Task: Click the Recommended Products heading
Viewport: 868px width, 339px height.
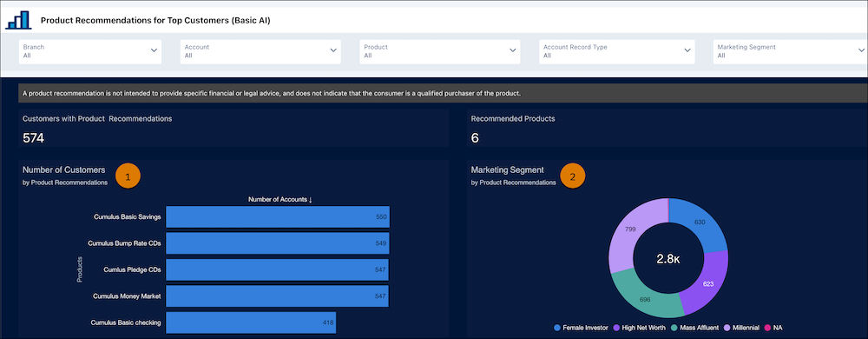Action: 513,118
